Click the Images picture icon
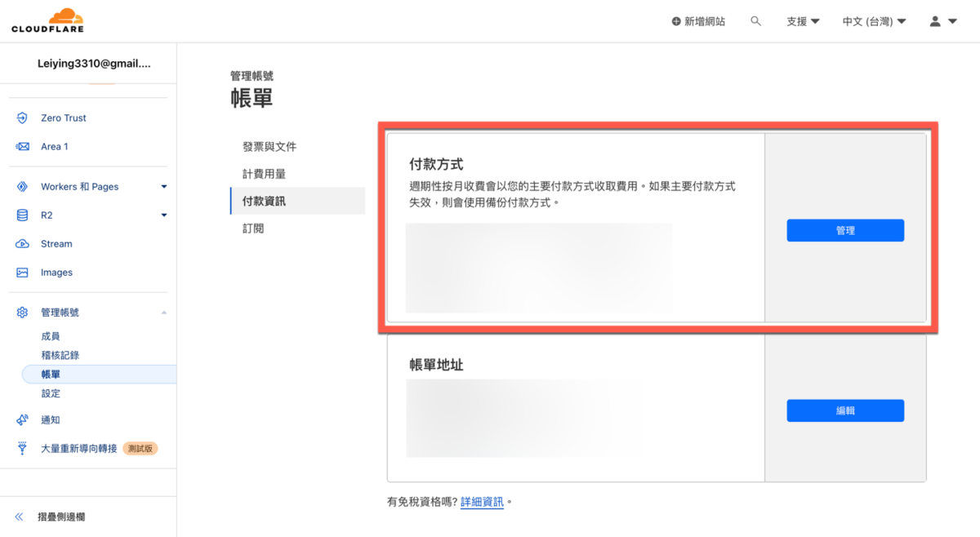 [x=22, y=273]
